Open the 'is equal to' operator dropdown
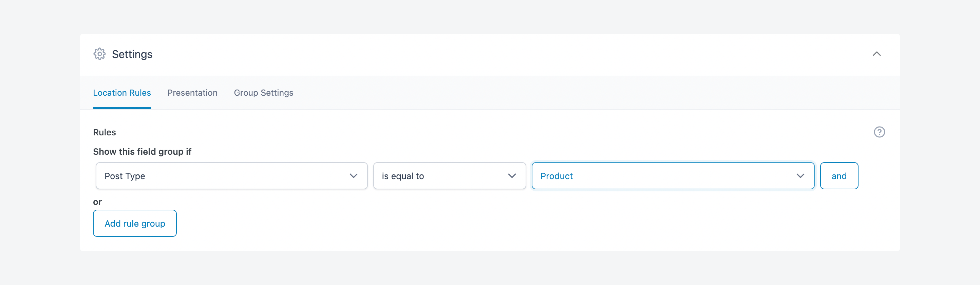980x285 pixels. click(449, 176)
